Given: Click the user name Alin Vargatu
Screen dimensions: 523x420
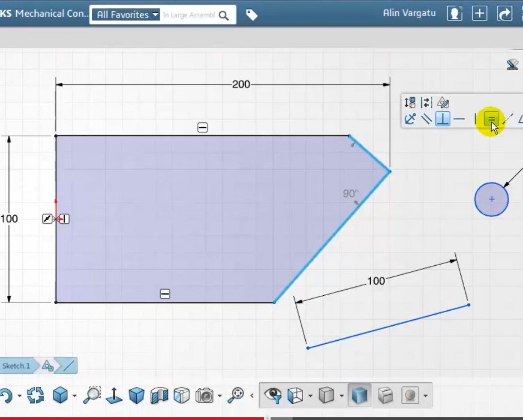Looking at the screenshot, I should [409, 13].
